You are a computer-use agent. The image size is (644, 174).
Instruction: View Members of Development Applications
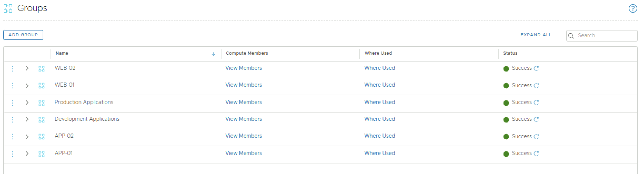pos(243,119)
